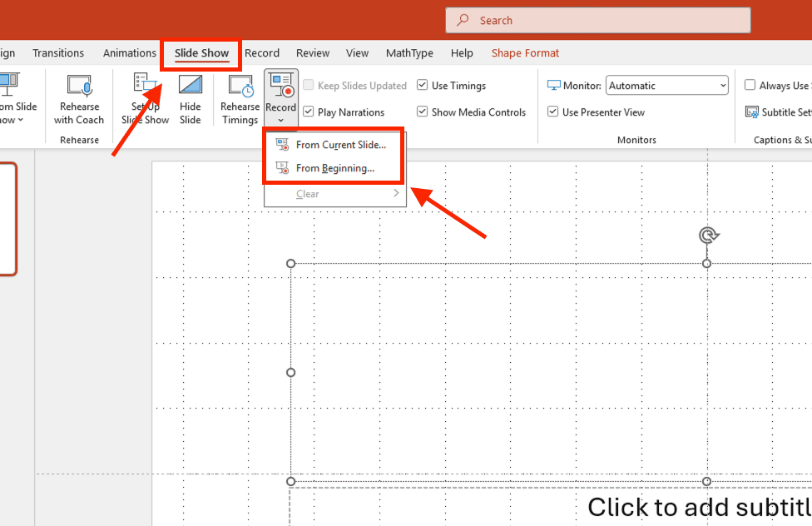Click into the Search field

pos(598,20)
